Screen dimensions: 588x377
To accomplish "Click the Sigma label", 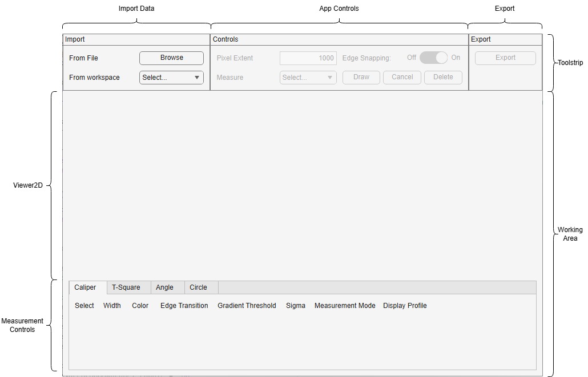I will pos(296,306).
